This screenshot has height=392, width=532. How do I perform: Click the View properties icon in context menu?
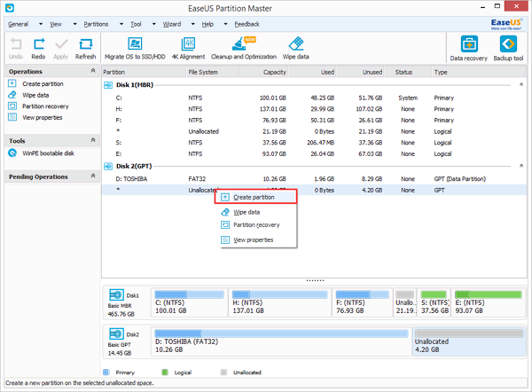pos(225,240)
